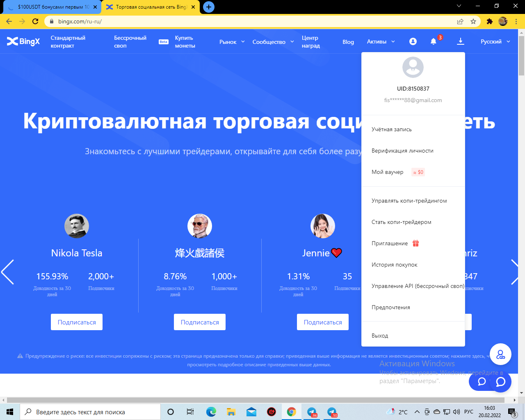
Task: Subscribe to Nikola Tesla
Action: tap(77, 322)
